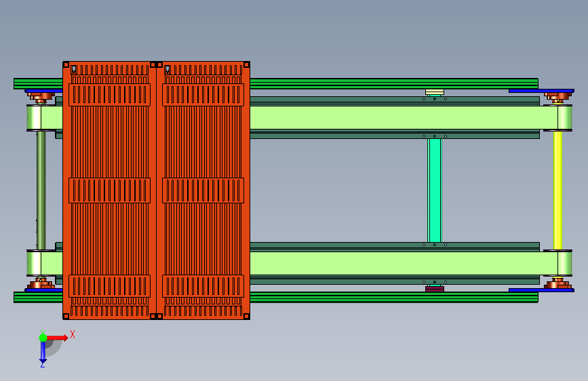This screenshot has width=588, height=381.
Task: Select the bottom bright green guide rail
Action: click(394, 298)
